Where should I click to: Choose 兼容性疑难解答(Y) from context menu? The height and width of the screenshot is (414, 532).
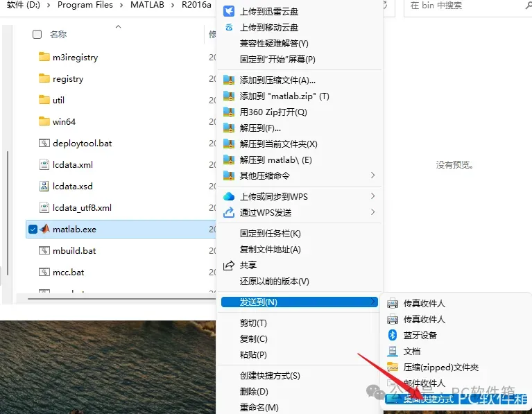coord(274,44)
